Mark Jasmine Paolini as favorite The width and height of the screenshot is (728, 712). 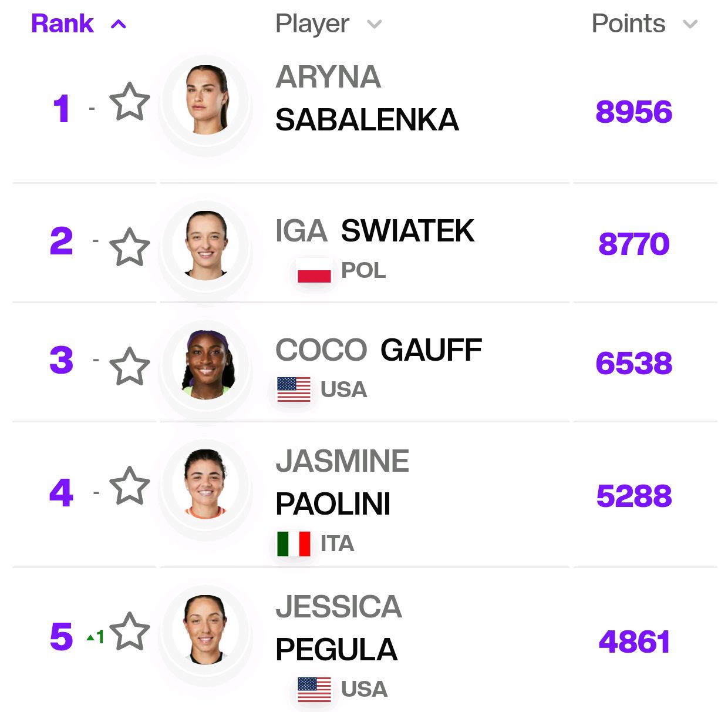tap(130, 486)
